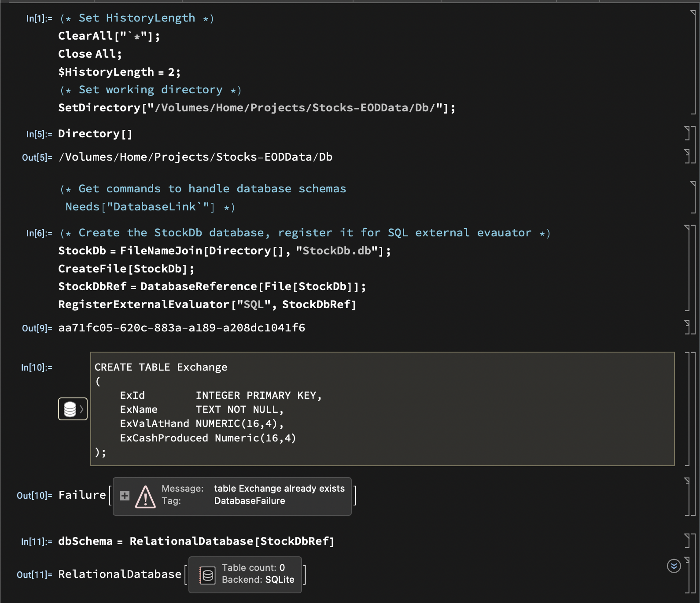The image size is (700, 603).
Task: Click the RegisterExternalEvaluator code line
Action: (207, 305)
